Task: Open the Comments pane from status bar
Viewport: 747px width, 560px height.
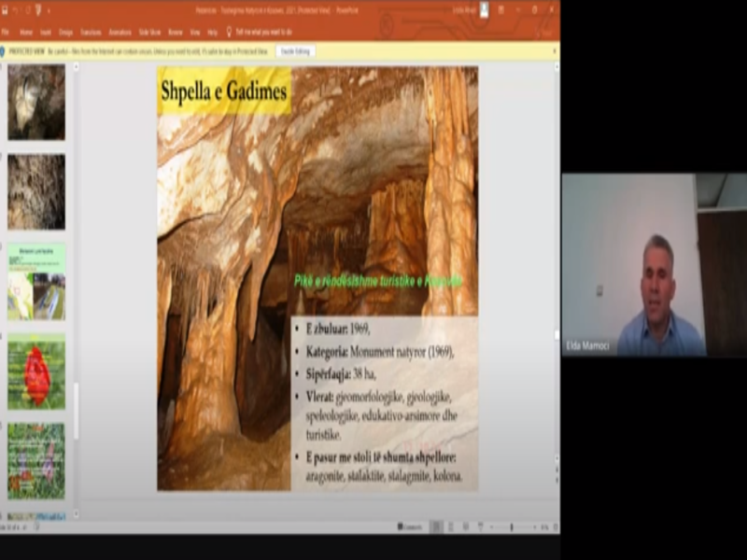Action: pyautogui.click(x=410, y=527)
